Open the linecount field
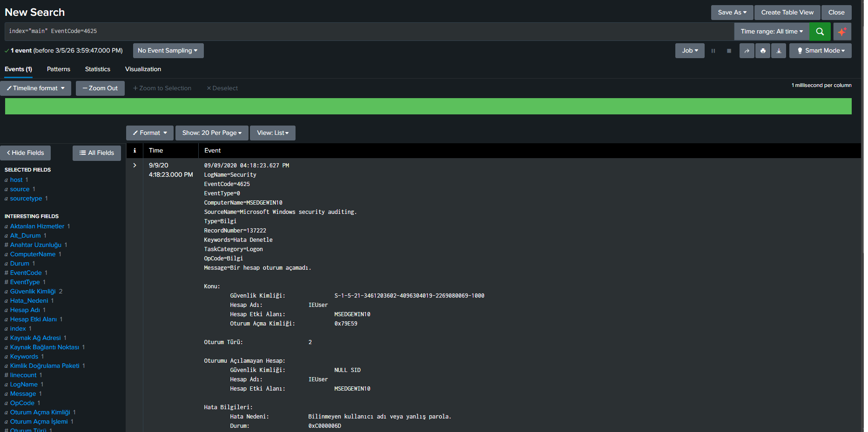Viewport: 868px width, 432px height. point(23,375)
